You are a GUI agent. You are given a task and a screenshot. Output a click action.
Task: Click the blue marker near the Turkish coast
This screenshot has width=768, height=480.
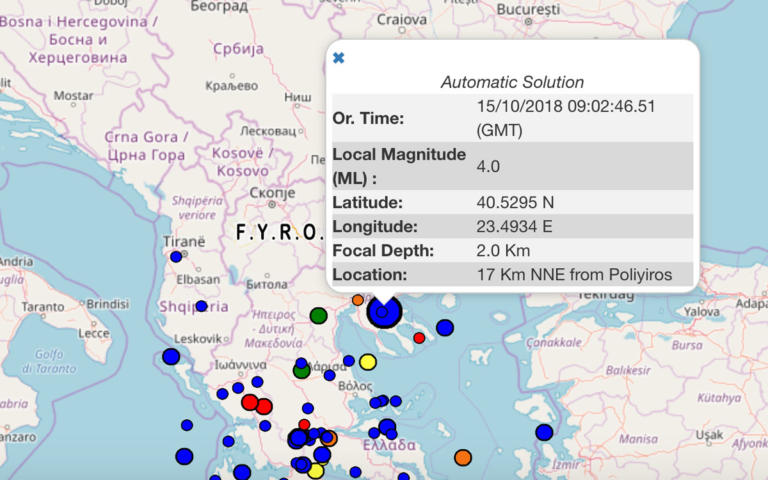pos(544,432)
